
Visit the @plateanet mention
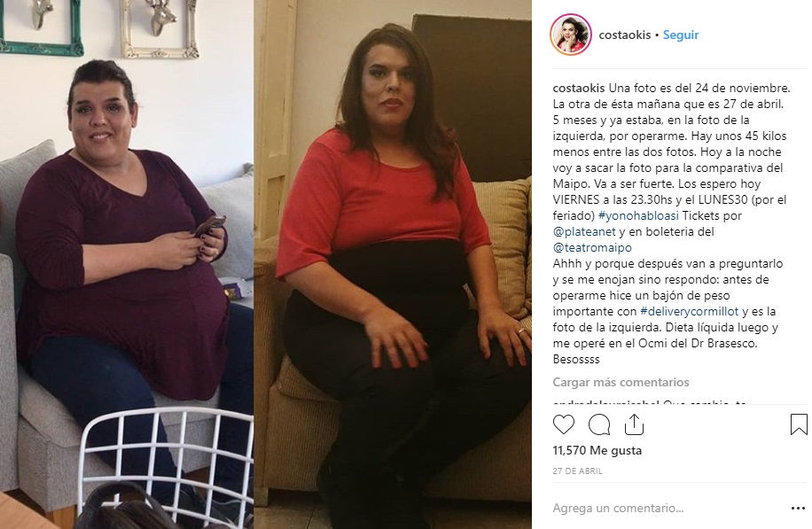coord(584,232)
